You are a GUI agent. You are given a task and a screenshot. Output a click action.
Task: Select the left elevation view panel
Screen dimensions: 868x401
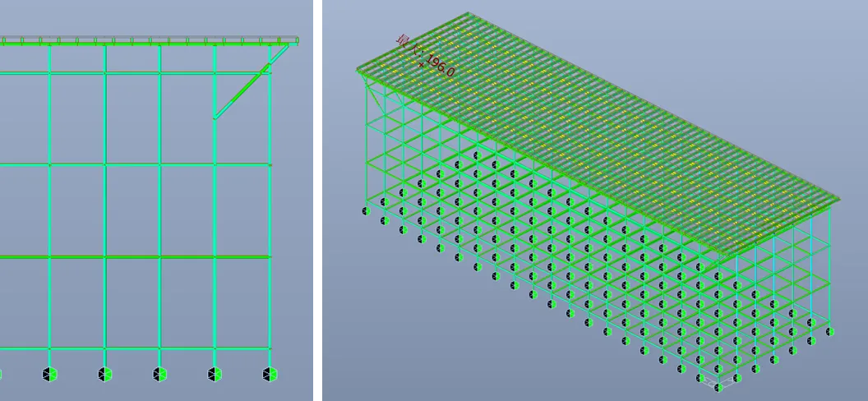(x=157, y=200)
